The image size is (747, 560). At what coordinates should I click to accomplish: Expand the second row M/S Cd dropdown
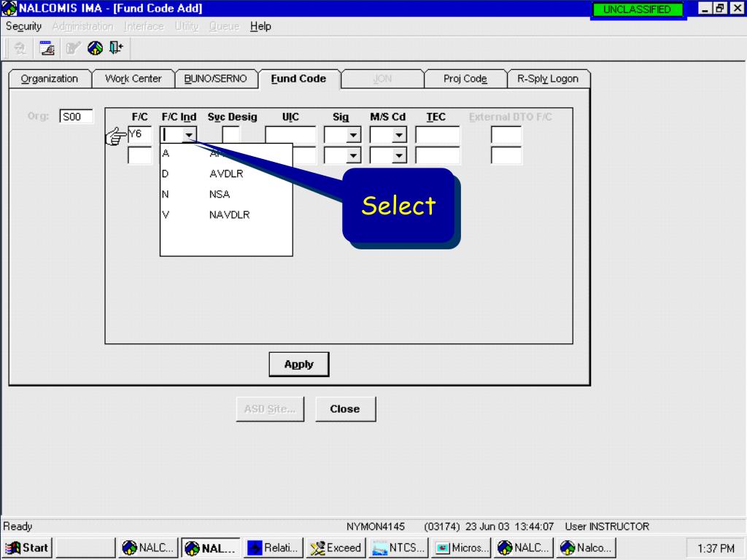(399, 155)
